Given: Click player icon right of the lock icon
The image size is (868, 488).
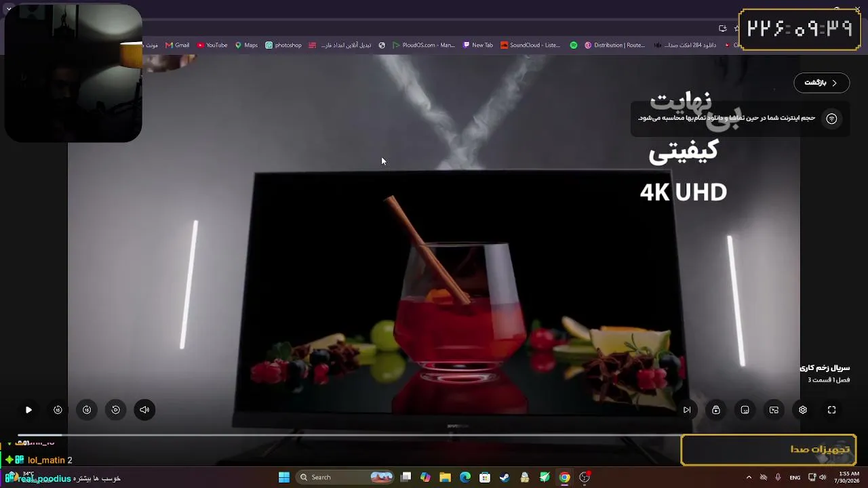Looking at the screenshot, I should pos(745,410).
